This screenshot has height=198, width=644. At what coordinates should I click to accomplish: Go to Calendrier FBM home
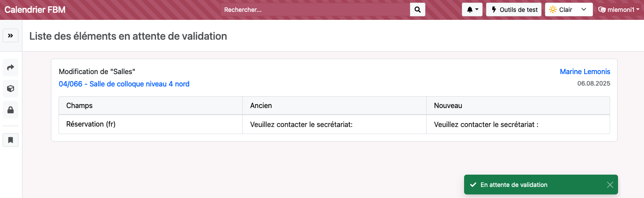pyautogui.click(x=35, y=10)
